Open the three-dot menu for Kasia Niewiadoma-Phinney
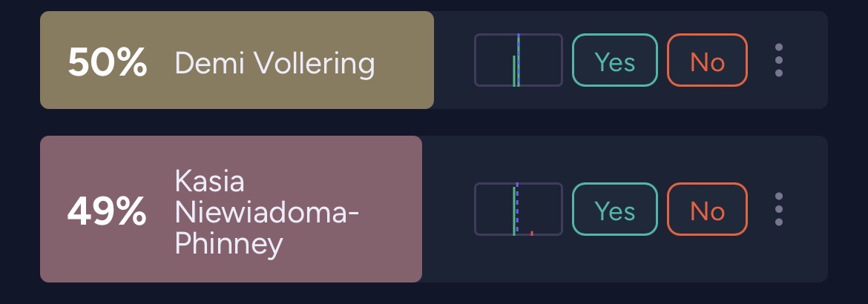868x304 pixels. tap(779, 209)
